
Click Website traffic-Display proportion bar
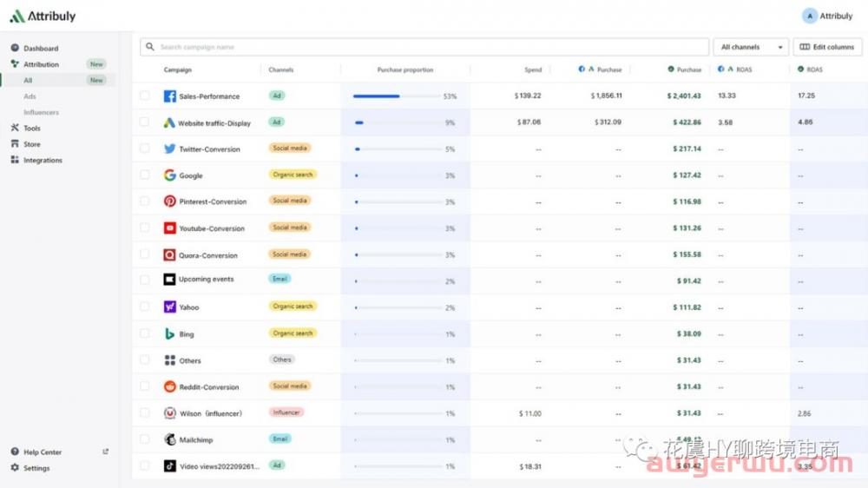point(397,122)
